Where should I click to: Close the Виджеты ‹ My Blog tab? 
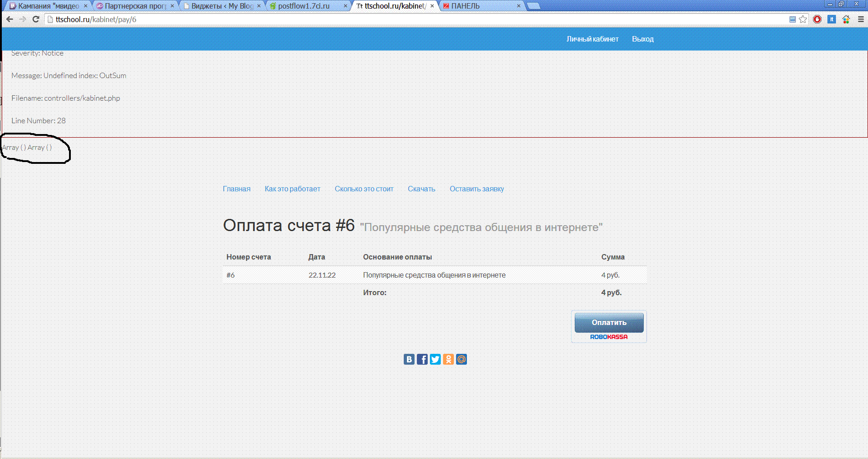click(x=259, y=6)
